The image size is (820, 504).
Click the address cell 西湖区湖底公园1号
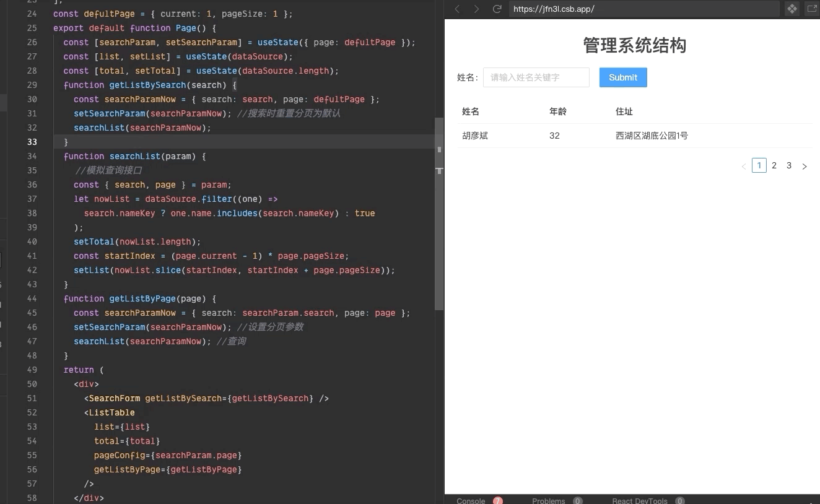coord(652,136)
